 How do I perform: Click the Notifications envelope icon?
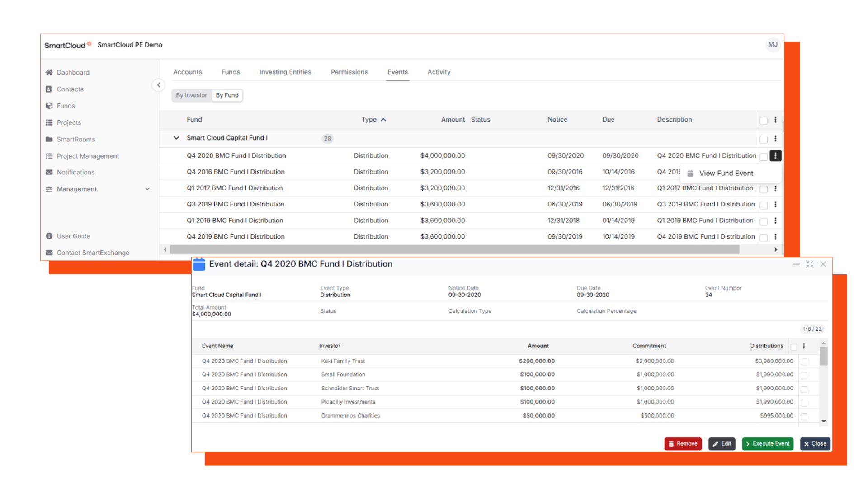point(49,172)
